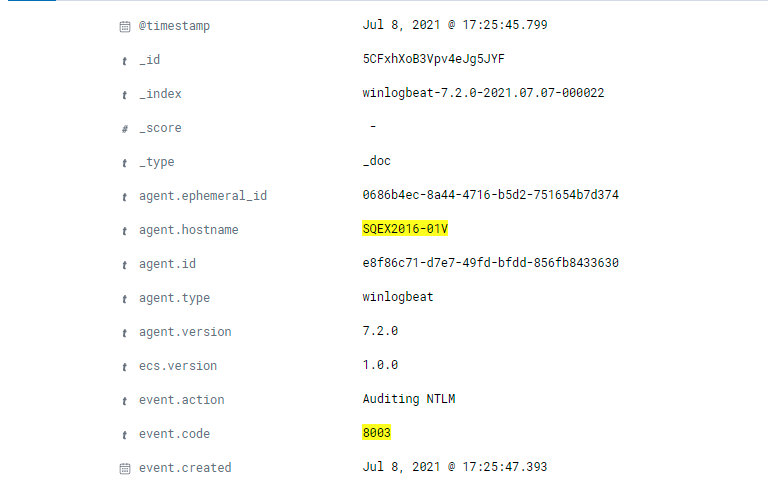The height and width of the screenshot is (490, 768).
Task: Click the _type field name
Action: pyautogui.click(x=156, y=162)
